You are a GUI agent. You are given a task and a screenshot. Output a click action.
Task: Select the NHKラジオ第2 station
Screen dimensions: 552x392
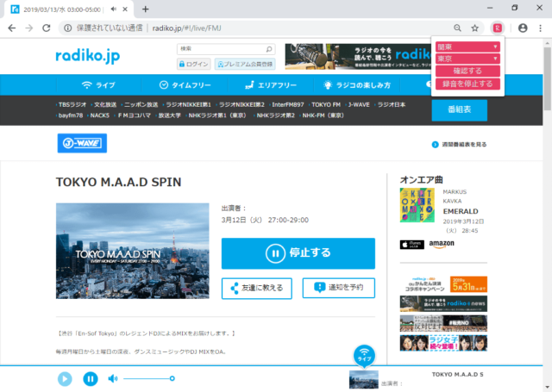pyautogui.click(x=275, y=115)
